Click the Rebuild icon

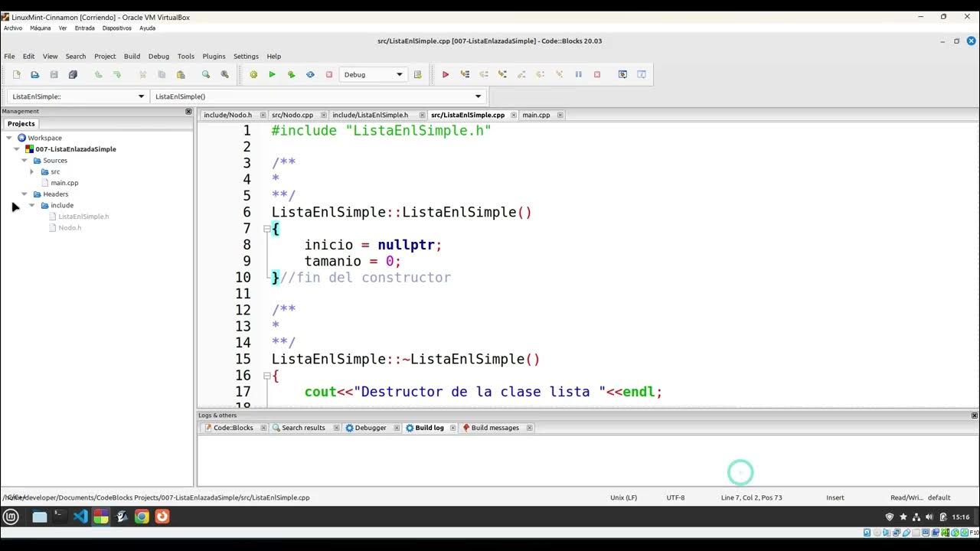[x=310, y=74]
